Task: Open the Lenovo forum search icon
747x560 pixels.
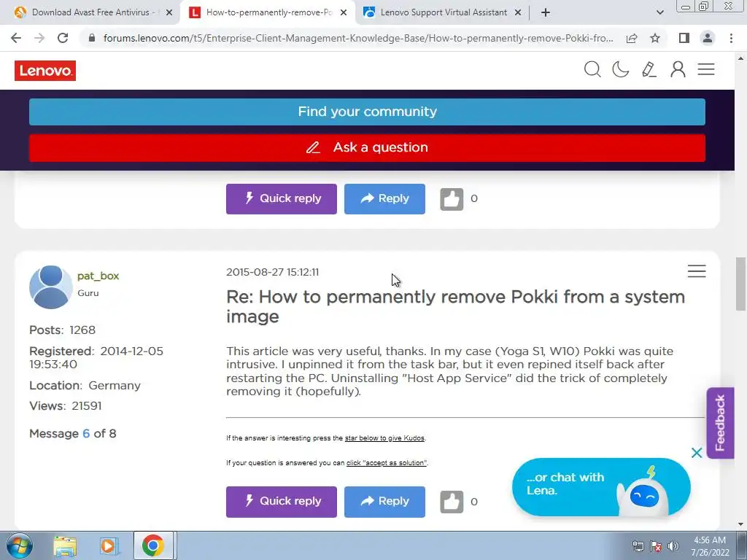Action: 592,69
